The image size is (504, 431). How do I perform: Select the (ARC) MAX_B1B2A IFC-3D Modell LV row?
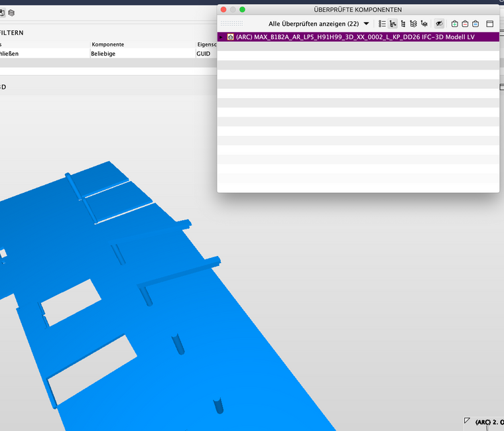[x=358, y=37]
